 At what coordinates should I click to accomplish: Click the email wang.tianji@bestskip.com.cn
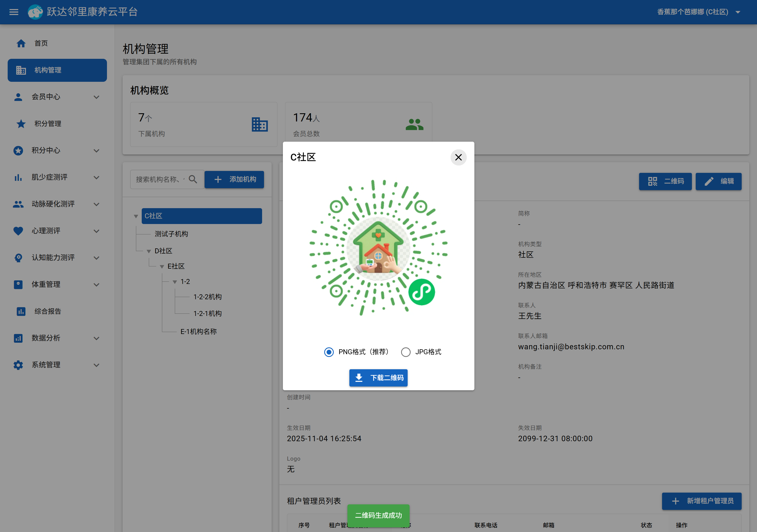pos(572,347)
